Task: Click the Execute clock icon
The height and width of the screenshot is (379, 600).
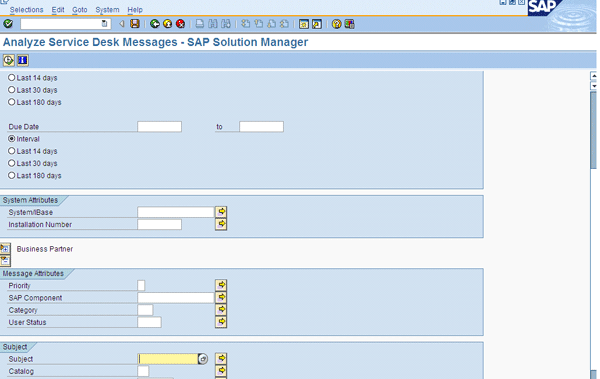Action: [x=8, y=60]
